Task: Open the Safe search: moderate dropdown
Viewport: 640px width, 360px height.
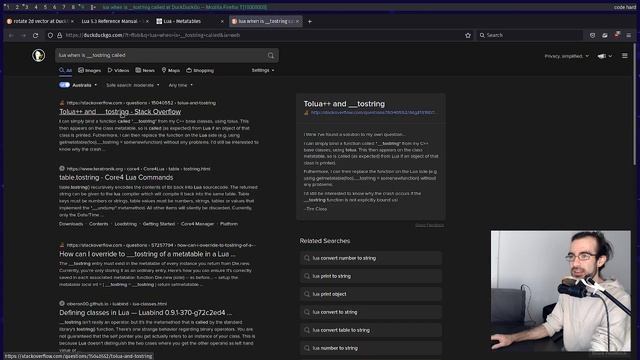Action: [133, 85]
